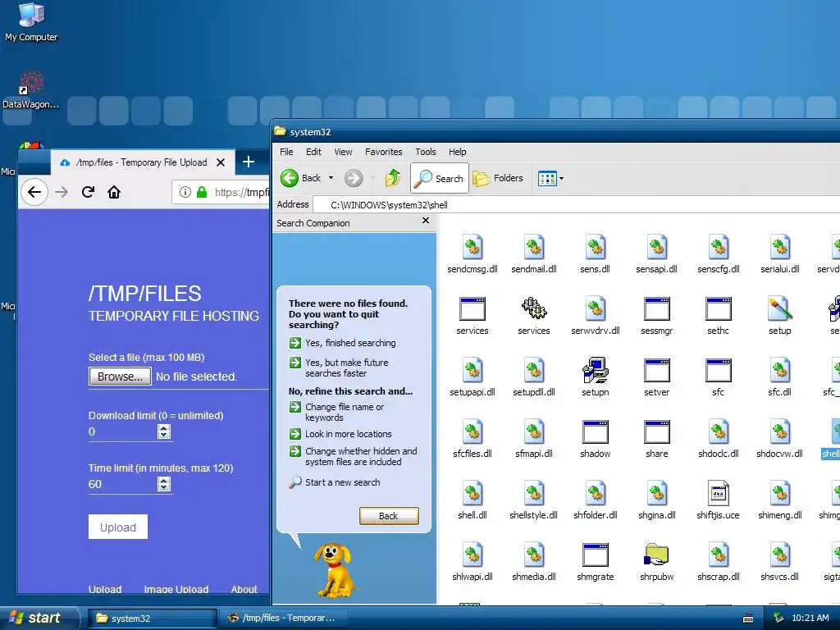Select the shrpubw shared folder icon
Image resolution: width=840 pixels, height=630 pixels.
pos(657,562)
